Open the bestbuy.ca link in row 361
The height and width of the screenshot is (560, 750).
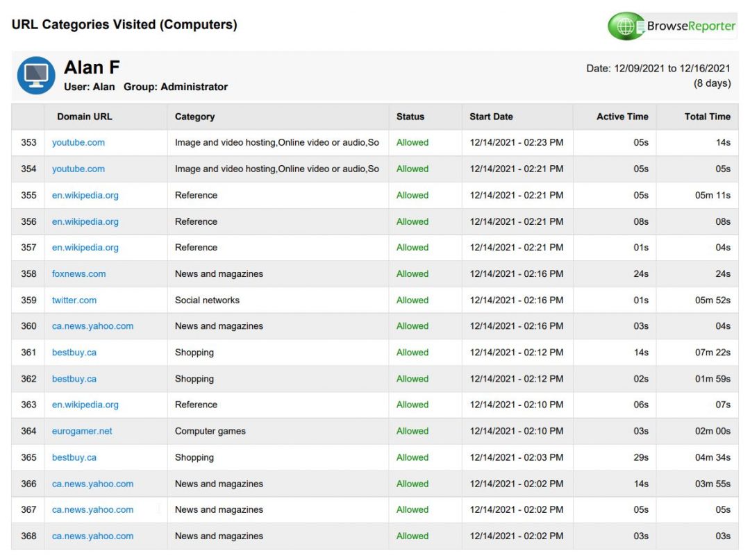point(74,353)
